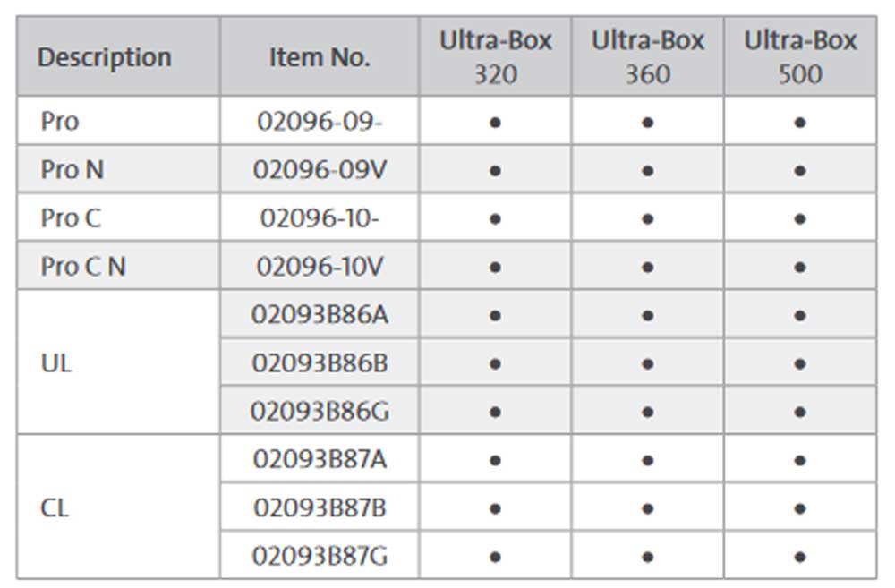895x588 pixels.
Task: Click the Pro description cell
Action: pos(59,121)
